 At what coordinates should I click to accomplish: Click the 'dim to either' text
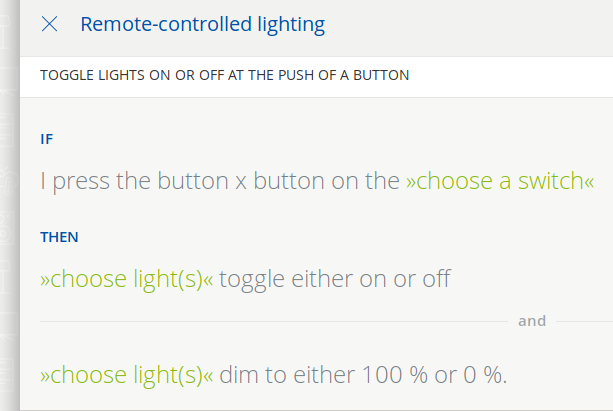pyautogui.click(x=282, y=376)
